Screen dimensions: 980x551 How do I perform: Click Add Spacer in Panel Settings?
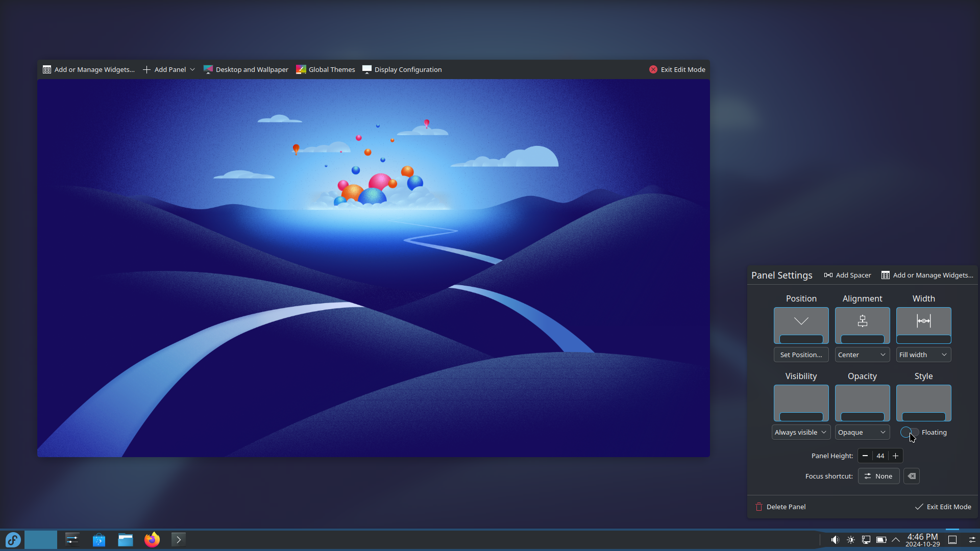[x=847, y=275]
